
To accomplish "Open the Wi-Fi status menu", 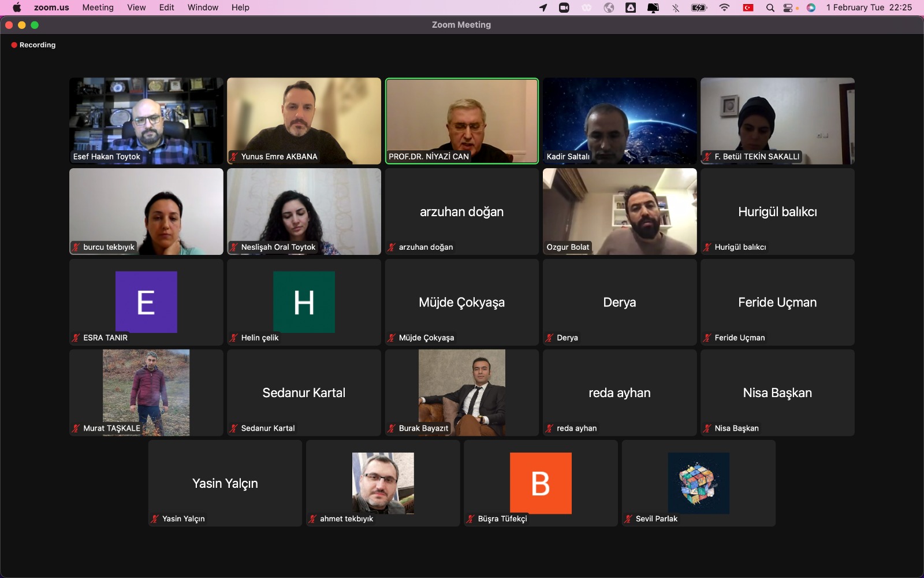I will click(x=724, y=8).
